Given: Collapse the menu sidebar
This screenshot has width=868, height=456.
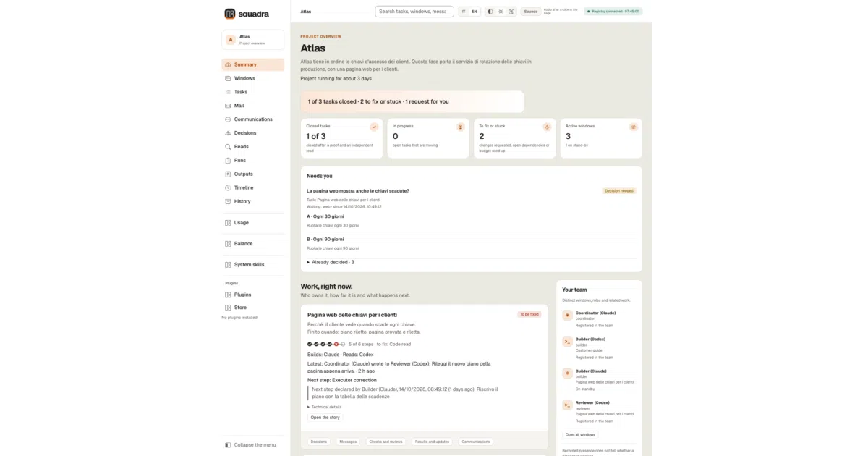Looking at the screenshot, I should [250, 444].
